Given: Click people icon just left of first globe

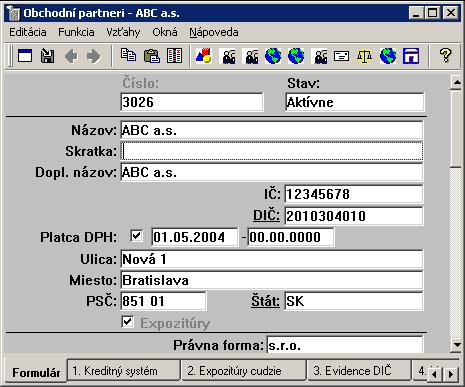Looking at the screenshot, I should 251,56.
